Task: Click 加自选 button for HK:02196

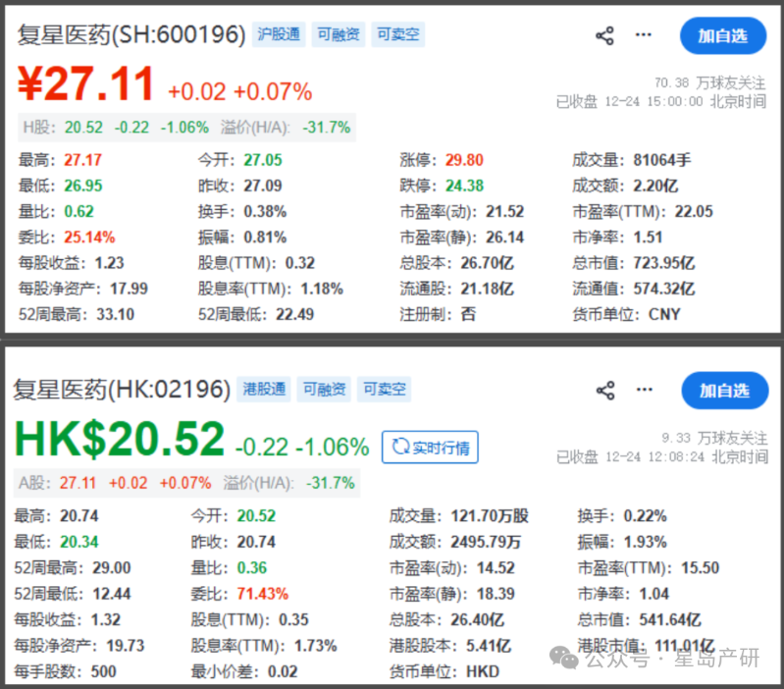Action: [724, 391]
